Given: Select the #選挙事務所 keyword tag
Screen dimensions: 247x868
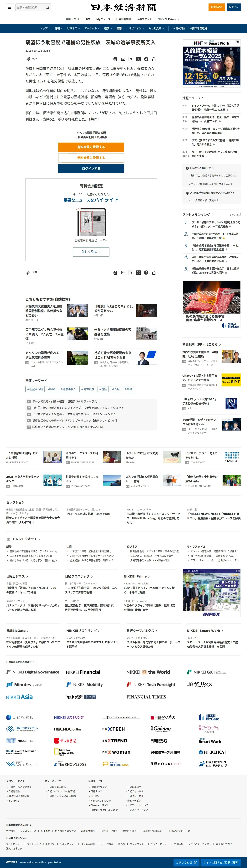Looking at the screenshot, I should coord(69,389).
